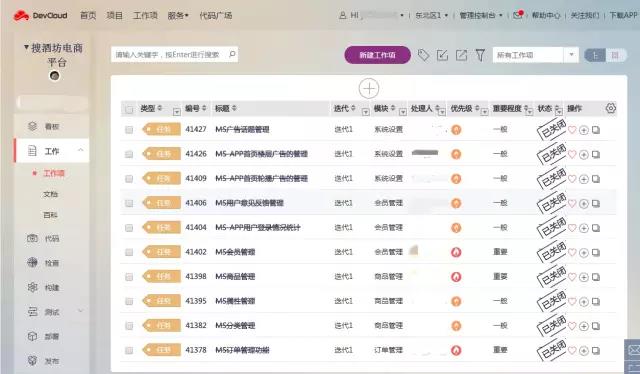Viewport: 640px width, 374px height.
Task: Favorite work item 41427 with heart
Action: pyautogui.click(x=572, y=130)
